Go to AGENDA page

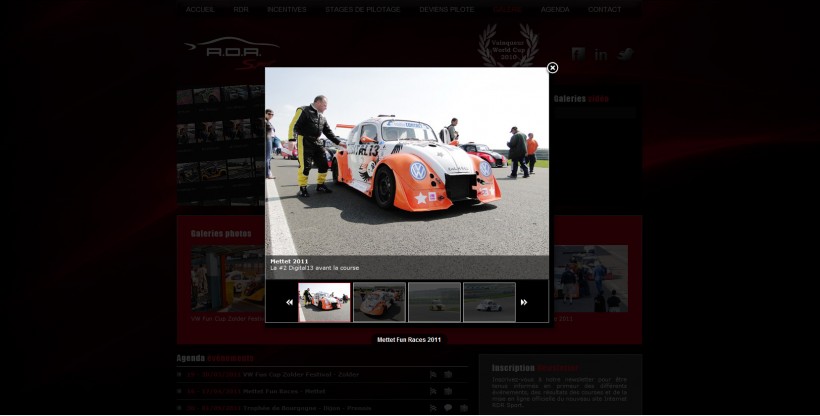pos(555,9)
